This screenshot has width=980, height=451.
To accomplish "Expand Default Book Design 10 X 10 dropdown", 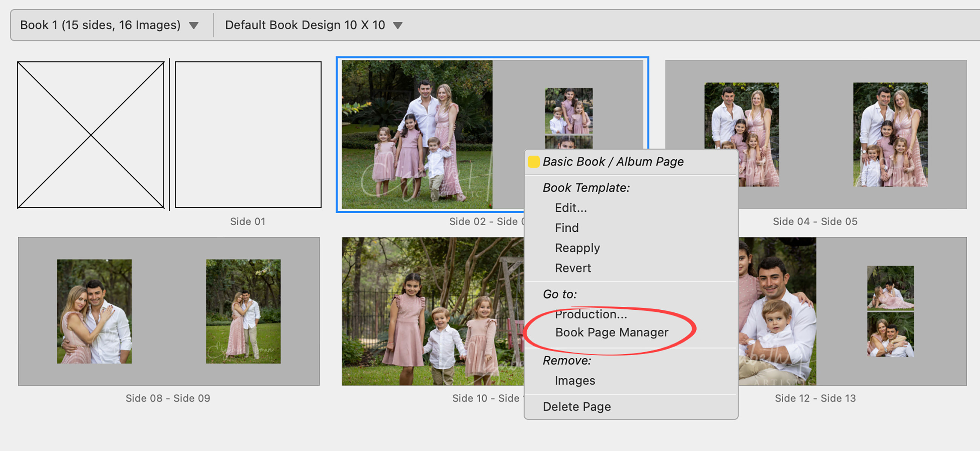I will pyautogui.click(x=398, y=26).
